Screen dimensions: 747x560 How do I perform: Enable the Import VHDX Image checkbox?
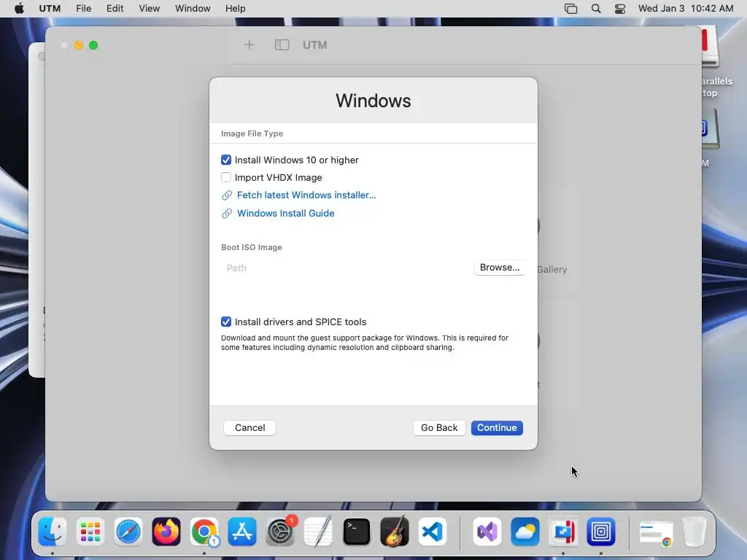click(226, 178)
